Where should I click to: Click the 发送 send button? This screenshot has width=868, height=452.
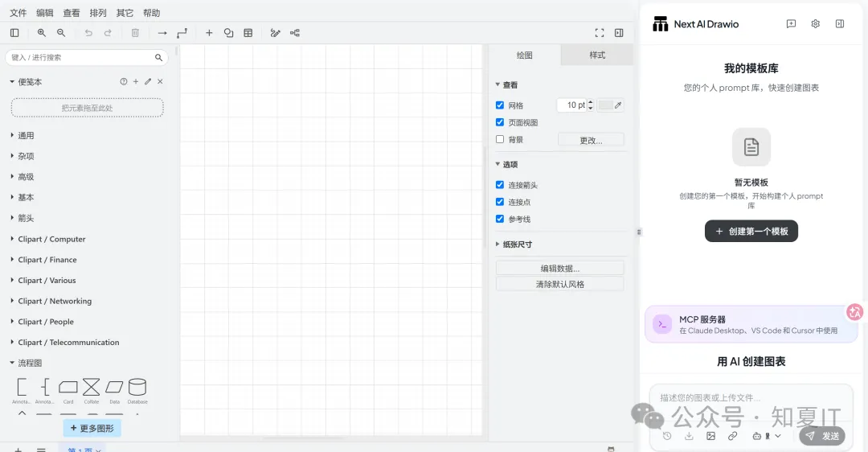point(823,436)
